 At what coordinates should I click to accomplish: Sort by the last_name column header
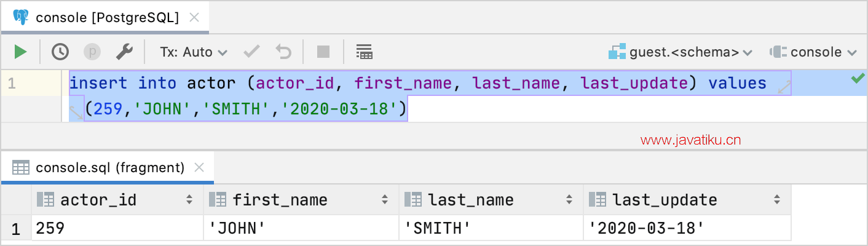(x=491, y=199)
